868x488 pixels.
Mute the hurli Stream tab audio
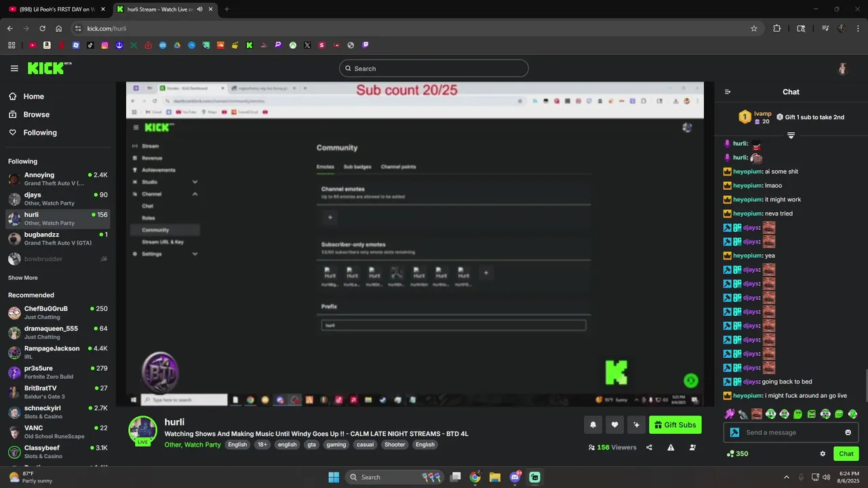[199, 9]
